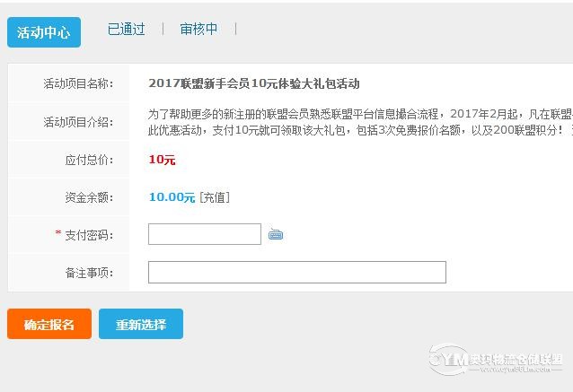Open the virtual keyboard icon beside password field

click(x=276, y=234)
